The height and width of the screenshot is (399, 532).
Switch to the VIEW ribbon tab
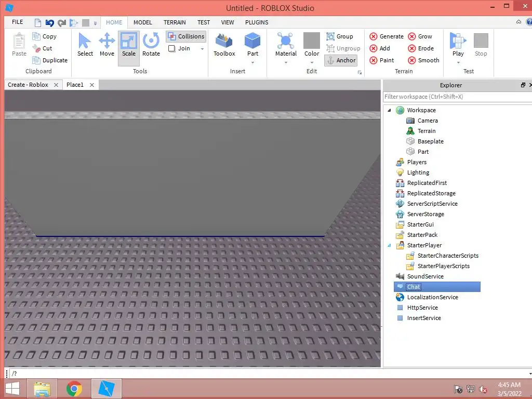tap(228, 22)
